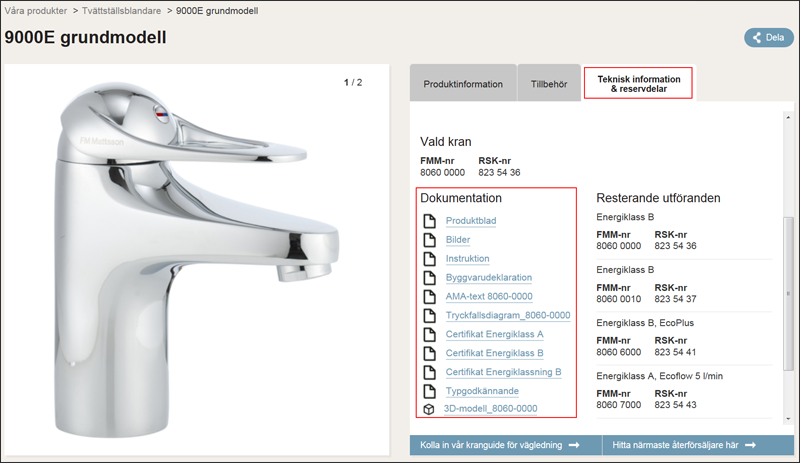Open the Certifikat Energiklass A link
Screen dimensions: 800x463
[494, 334]
